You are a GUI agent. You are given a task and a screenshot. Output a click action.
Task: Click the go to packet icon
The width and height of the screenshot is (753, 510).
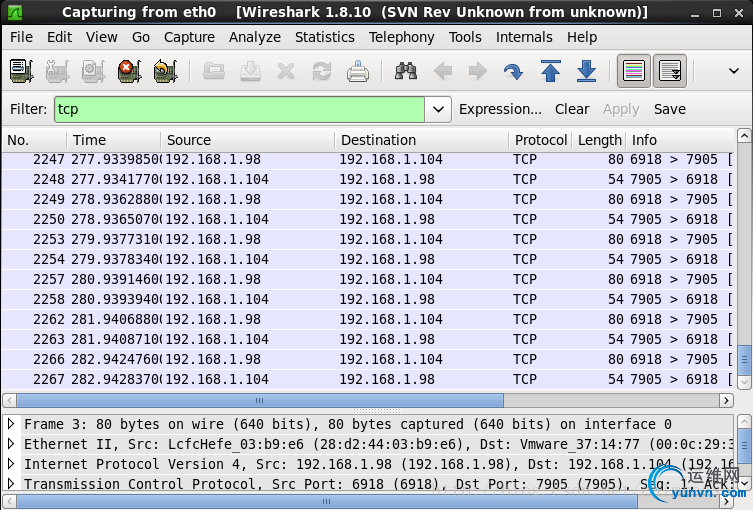[513, 71]
